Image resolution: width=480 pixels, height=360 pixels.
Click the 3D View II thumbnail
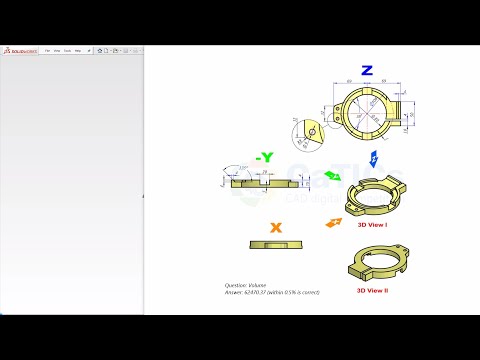[x=378, y=262]
